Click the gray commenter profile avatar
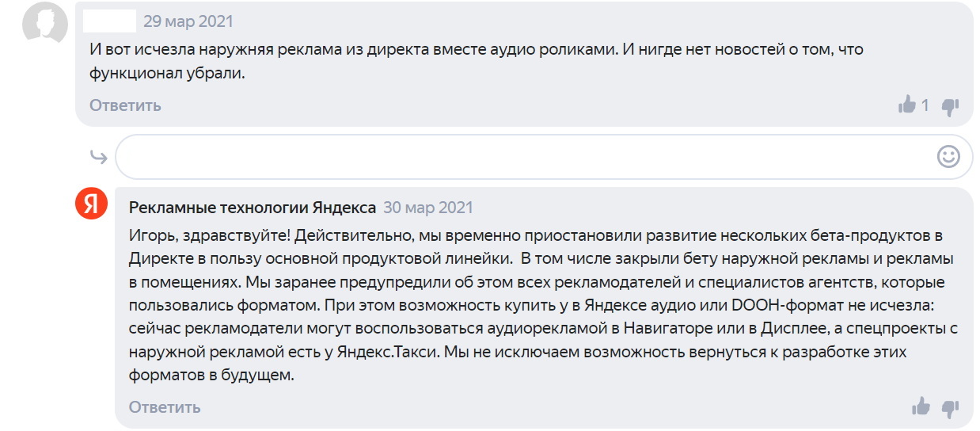 click(44, 25)
